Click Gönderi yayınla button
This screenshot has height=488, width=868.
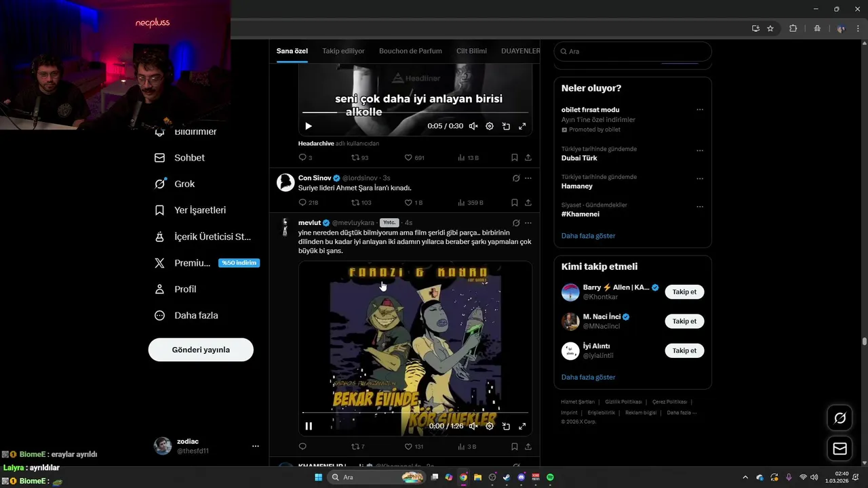201,350
